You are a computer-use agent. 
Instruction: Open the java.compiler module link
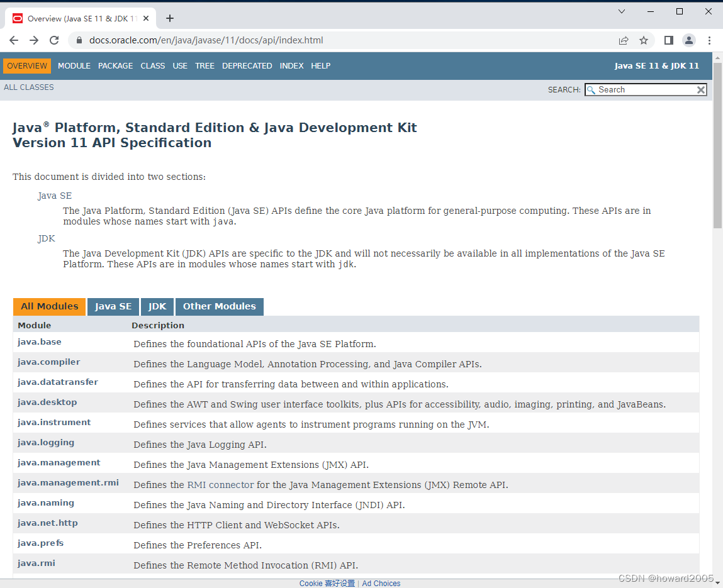49,362
